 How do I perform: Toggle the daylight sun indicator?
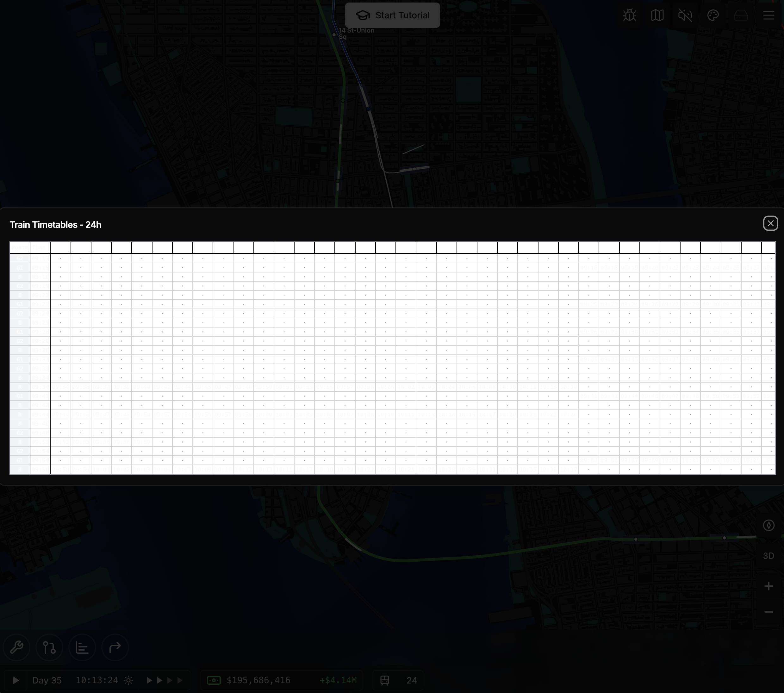point(128,680)
